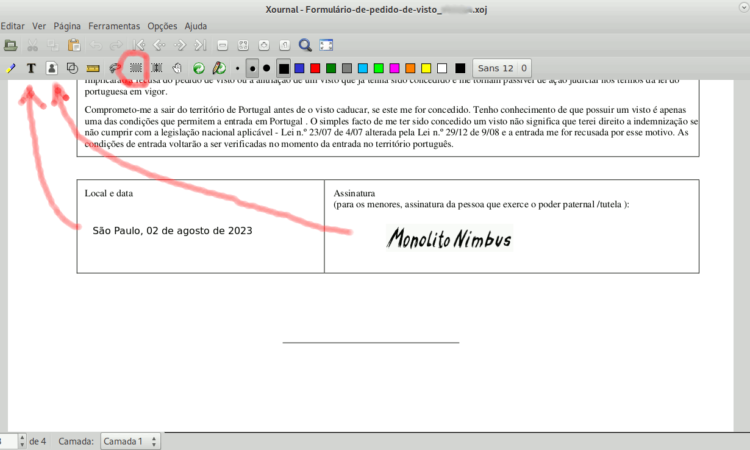Select the Highlighter tool
The image size is (750, 450).
11,68
